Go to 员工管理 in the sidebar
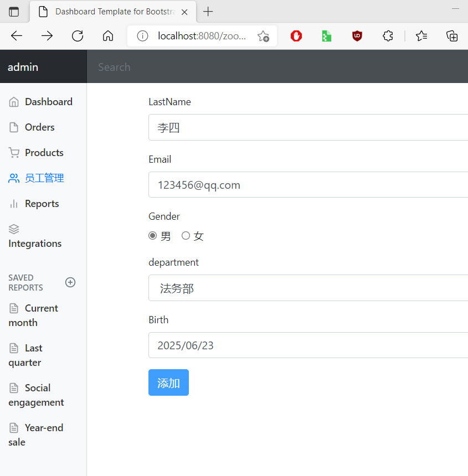 coord(44,178)
